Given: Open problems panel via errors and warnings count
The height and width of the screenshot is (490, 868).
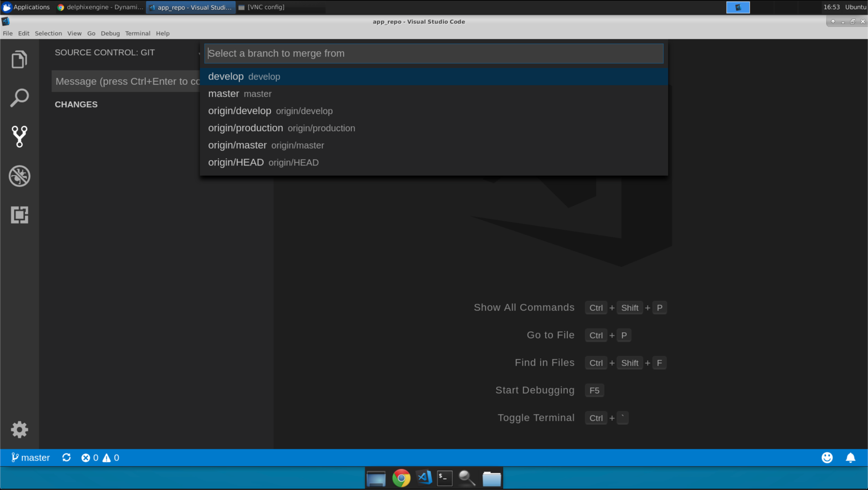Looking at the screenshot, I should 100,457.
